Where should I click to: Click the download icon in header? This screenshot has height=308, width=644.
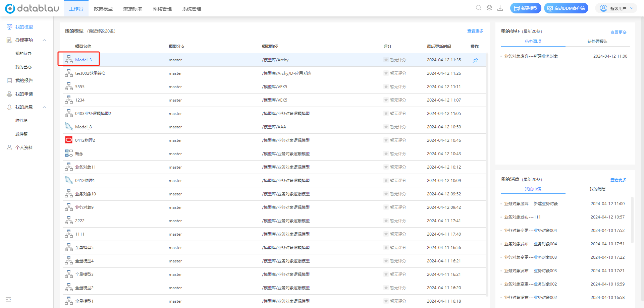500,8
